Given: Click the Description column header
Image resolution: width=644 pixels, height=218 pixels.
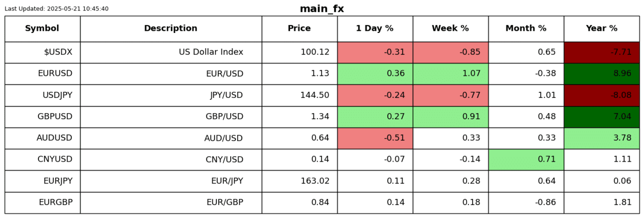Looking at the screenshot, I should click(170, 28).
